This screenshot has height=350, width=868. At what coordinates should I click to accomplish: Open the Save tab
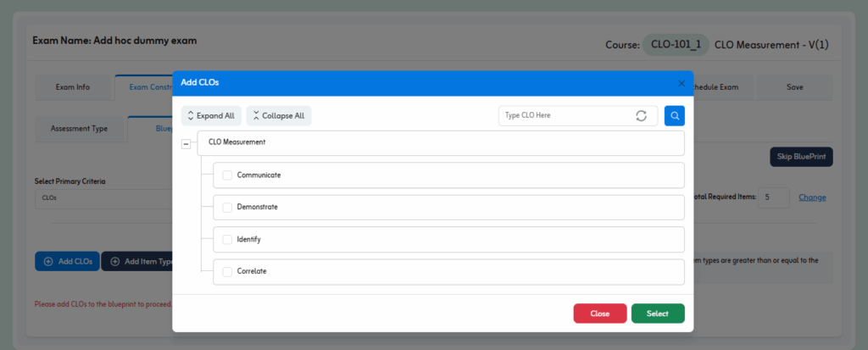[x=794, y=87]
